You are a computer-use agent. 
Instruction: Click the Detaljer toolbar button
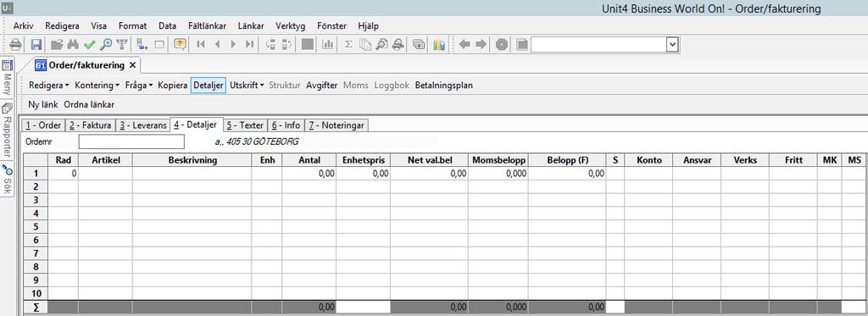(209, 86)
